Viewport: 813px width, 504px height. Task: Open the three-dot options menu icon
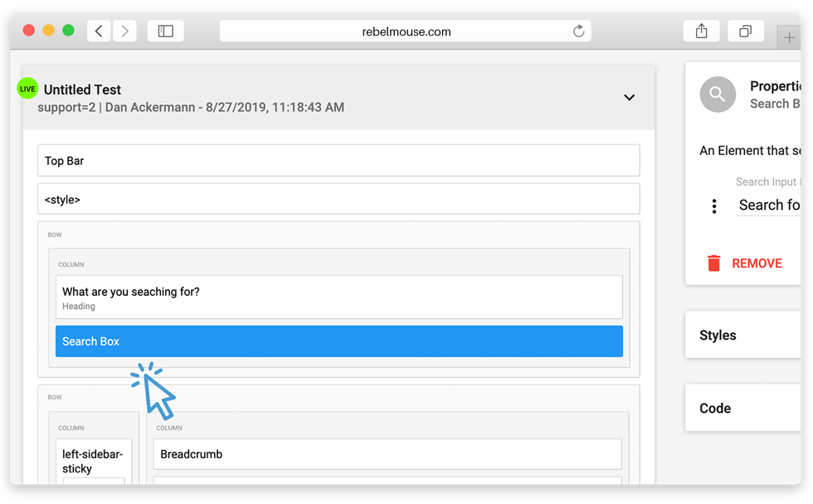click(x=714, y=206)
